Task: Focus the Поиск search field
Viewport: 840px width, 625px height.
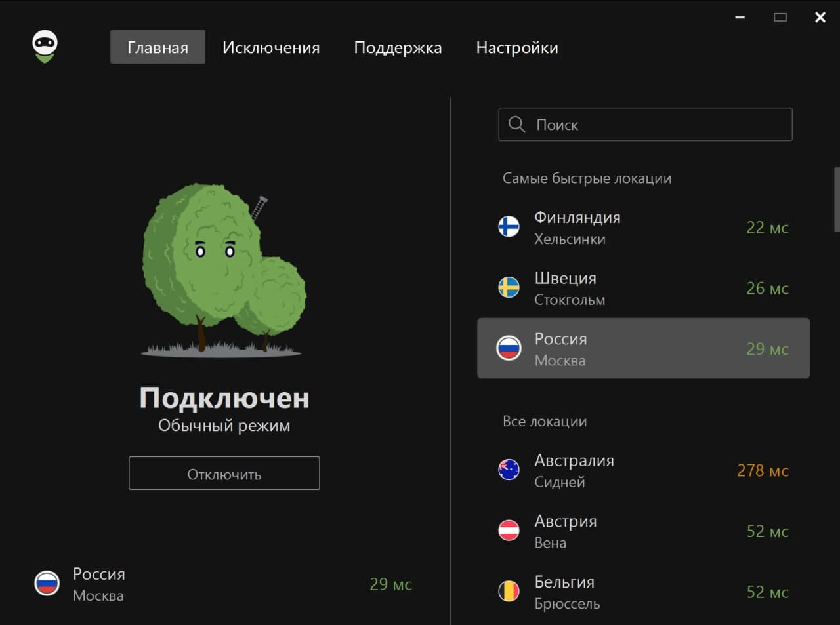Action: (645, 124)
